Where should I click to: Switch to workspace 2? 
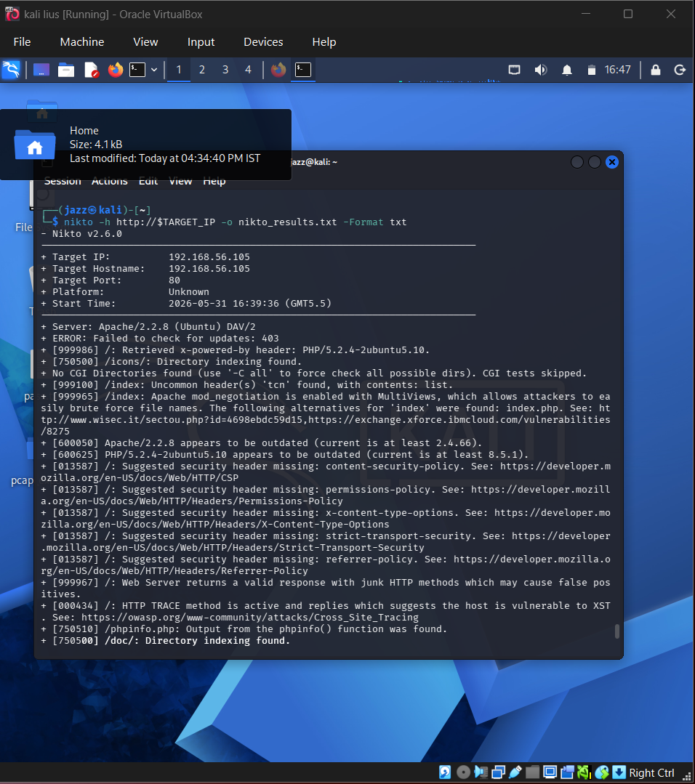pos(201,70)
